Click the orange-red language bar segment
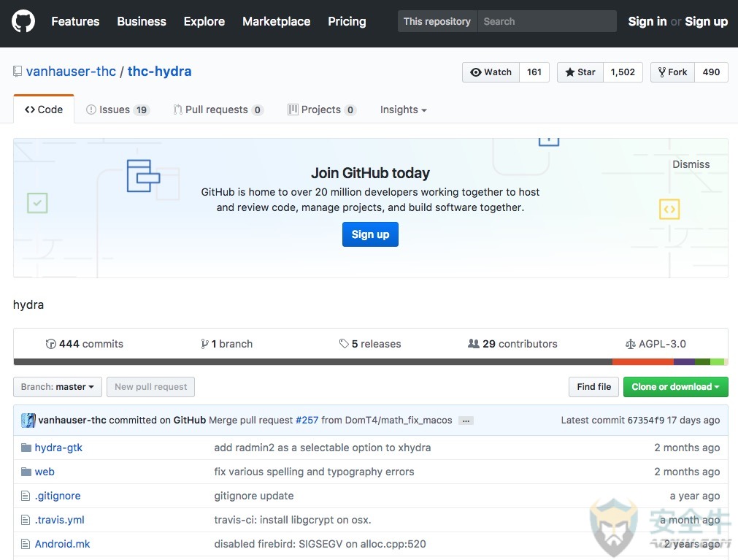This screenshot has width=738, height=560. click(643, 362)
